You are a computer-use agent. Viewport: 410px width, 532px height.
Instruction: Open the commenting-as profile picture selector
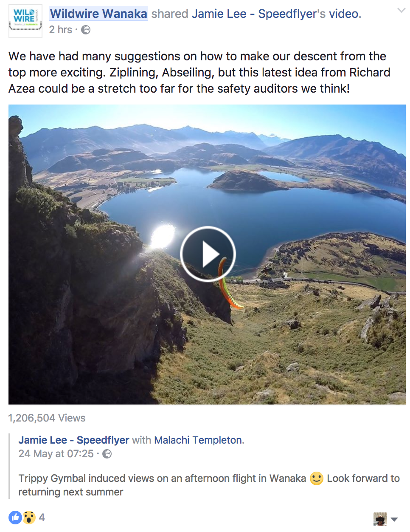[x=380, y=519]
